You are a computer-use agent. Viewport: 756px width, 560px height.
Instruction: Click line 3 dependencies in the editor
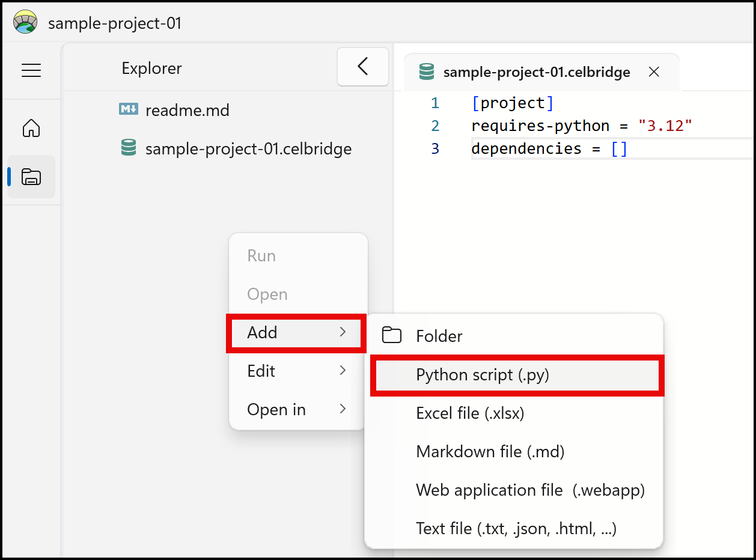tap(525, 148)
